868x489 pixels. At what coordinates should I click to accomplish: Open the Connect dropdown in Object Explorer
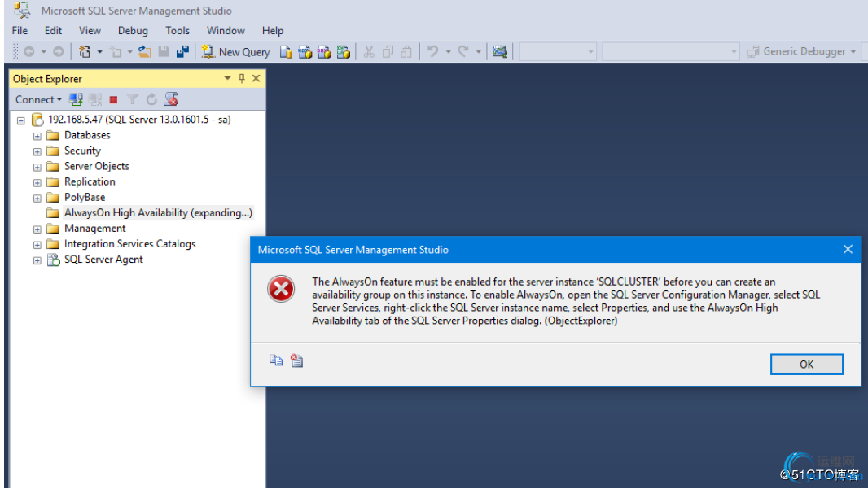(x=38, y=99)
